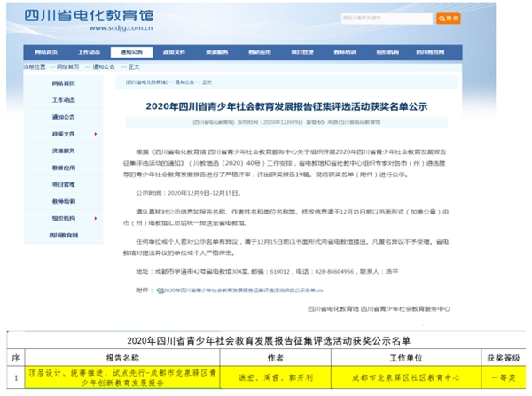Screen dimensions: 532x396
Task: Open 工作动态 in the left sidebar
Action: 64,100
